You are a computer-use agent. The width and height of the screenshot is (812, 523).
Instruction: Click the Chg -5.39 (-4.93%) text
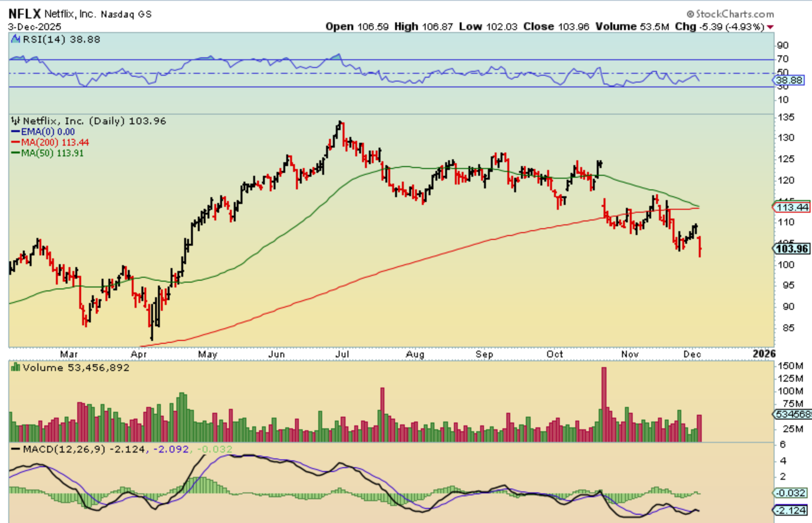pos(720,27)
